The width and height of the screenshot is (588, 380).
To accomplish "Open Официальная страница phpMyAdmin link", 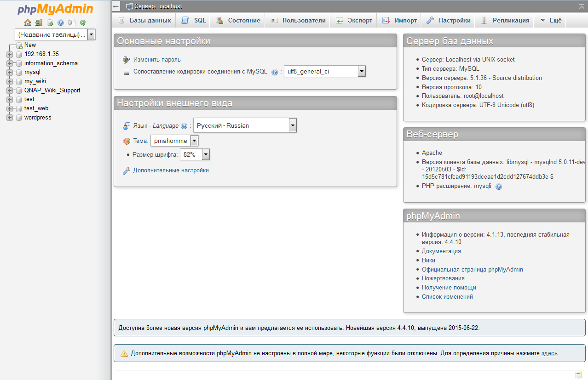I will click(x=473, y=270).
